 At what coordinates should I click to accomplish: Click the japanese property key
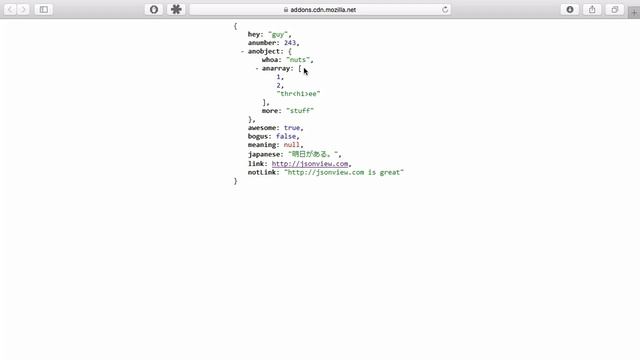click(264, 154)
